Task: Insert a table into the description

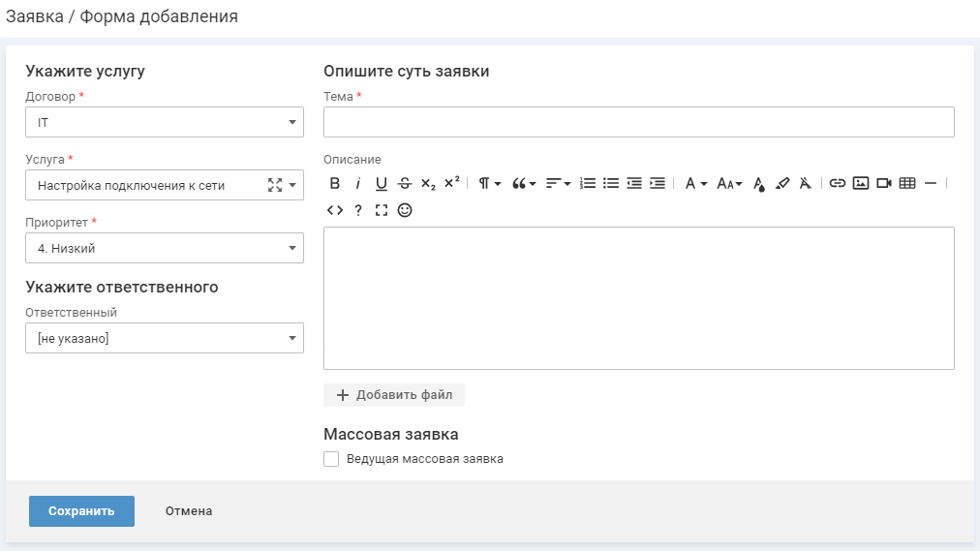Action: coord(907,183)
